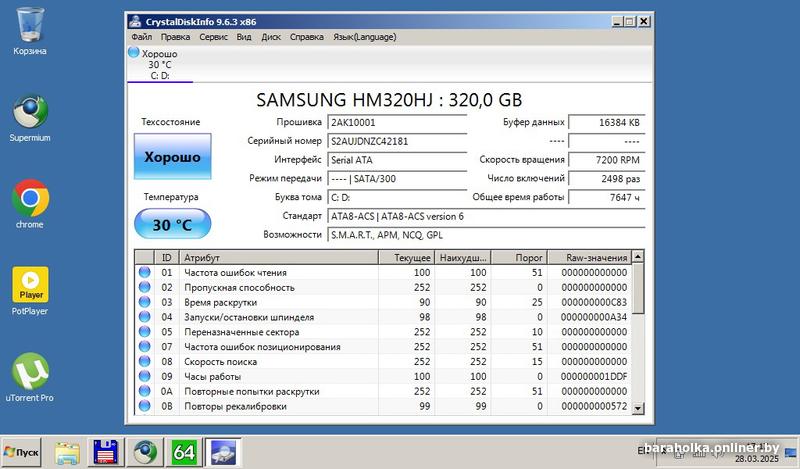Click the Пуск start button
The image size is (800, 469).
tap(21, 452)
